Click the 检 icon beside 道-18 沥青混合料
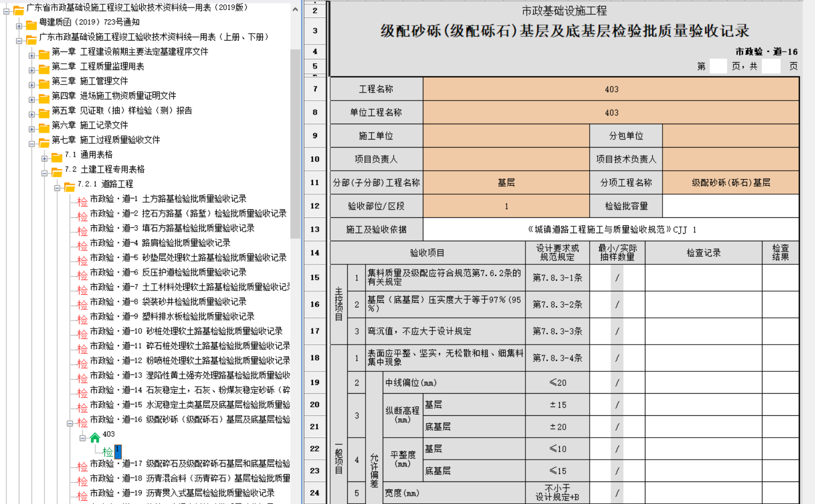815x504 pixels. point(82,481)
